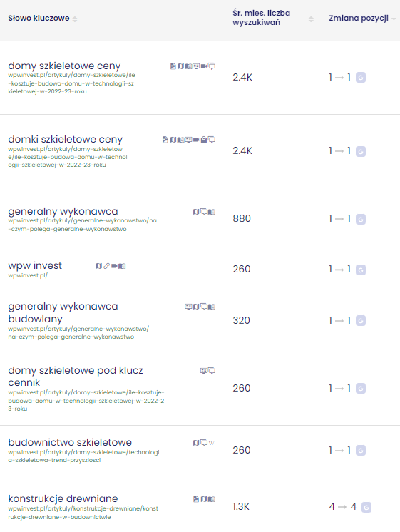This screenshot has width=400, height=532.
Task: Click shopping bag icon for domki szkieletowe ceny
Action: tap(203, 140)
